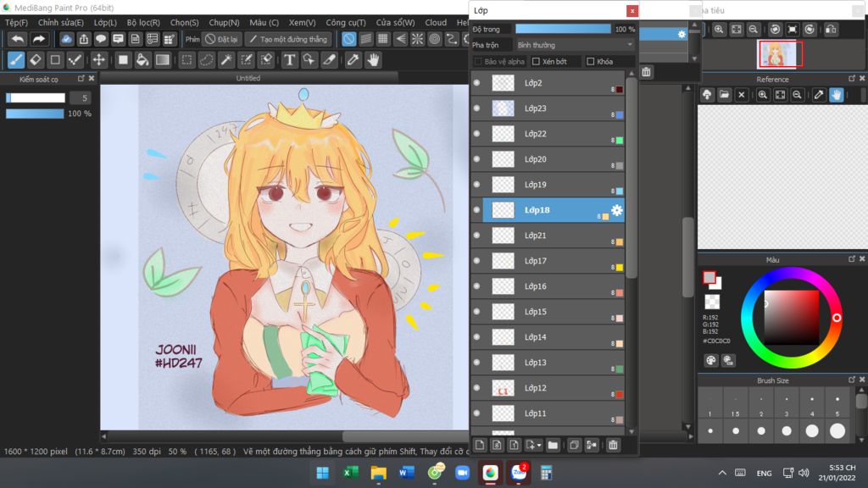This screenshot has height=488, width=868.
Task: Hide the Lớp2 layer
Action: pyautogui.click(x=476, y=83)
